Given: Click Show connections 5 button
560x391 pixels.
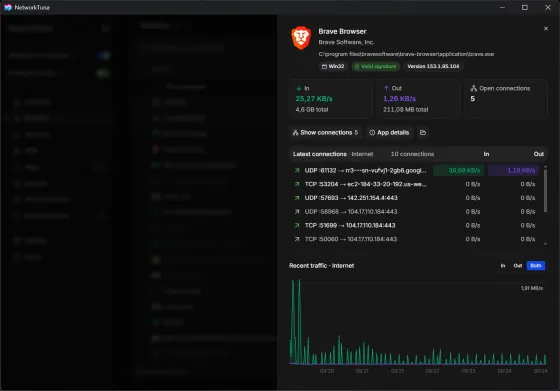Looking at the screenshot, I should (x=325, y=132).
